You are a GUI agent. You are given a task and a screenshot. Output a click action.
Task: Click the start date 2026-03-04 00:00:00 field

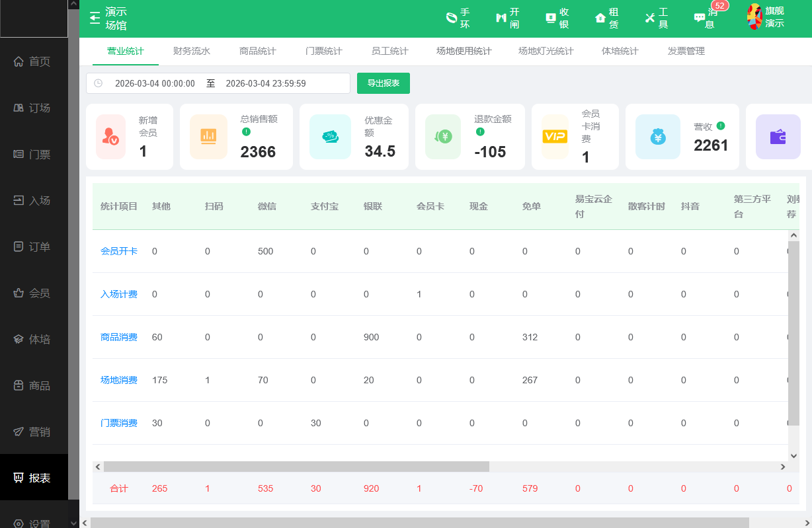point(155,83)
